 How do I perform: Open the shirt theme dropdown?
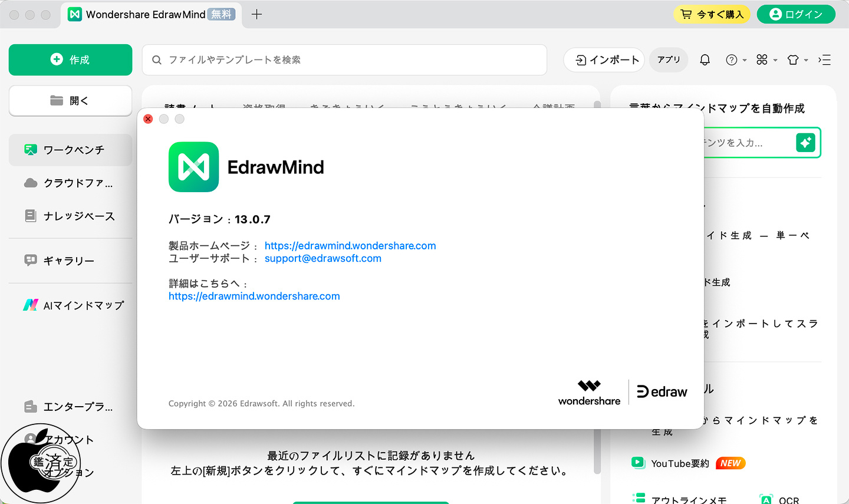point(797,60)
